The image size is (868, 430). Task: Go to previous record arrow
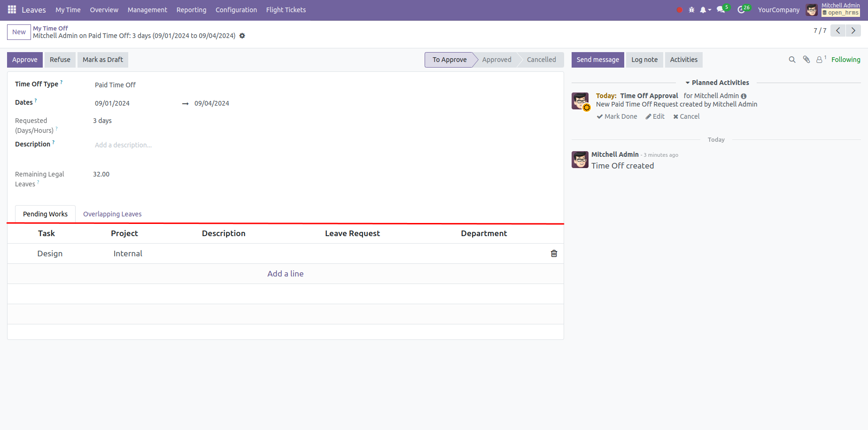click(838, 31)
